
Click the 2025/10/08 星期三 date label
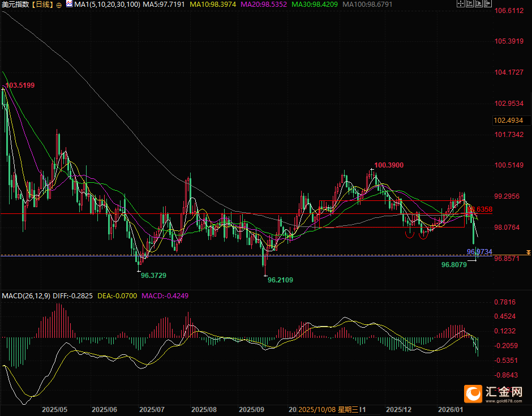click(328, 409)
